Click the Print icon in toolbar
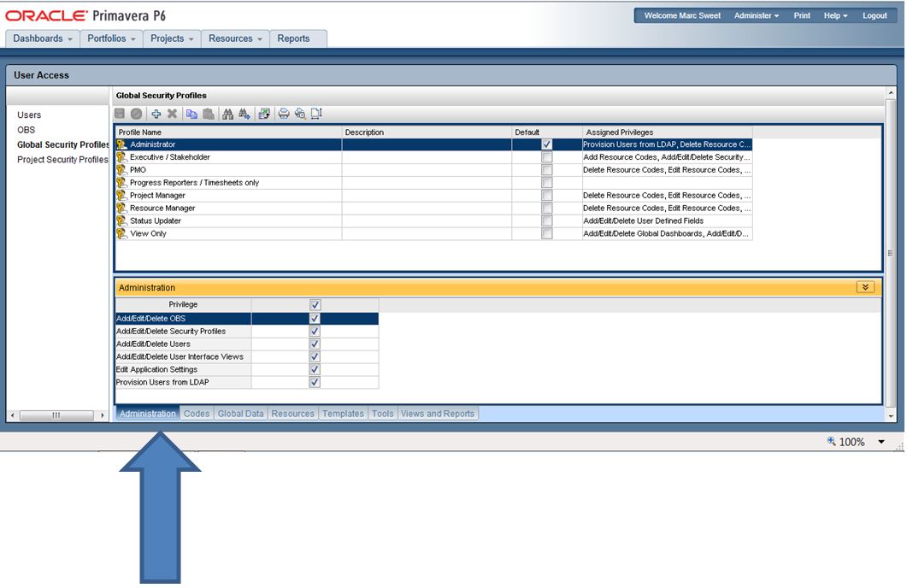The height and width of the screenshot is (588, 907). (x=284, y=114)
